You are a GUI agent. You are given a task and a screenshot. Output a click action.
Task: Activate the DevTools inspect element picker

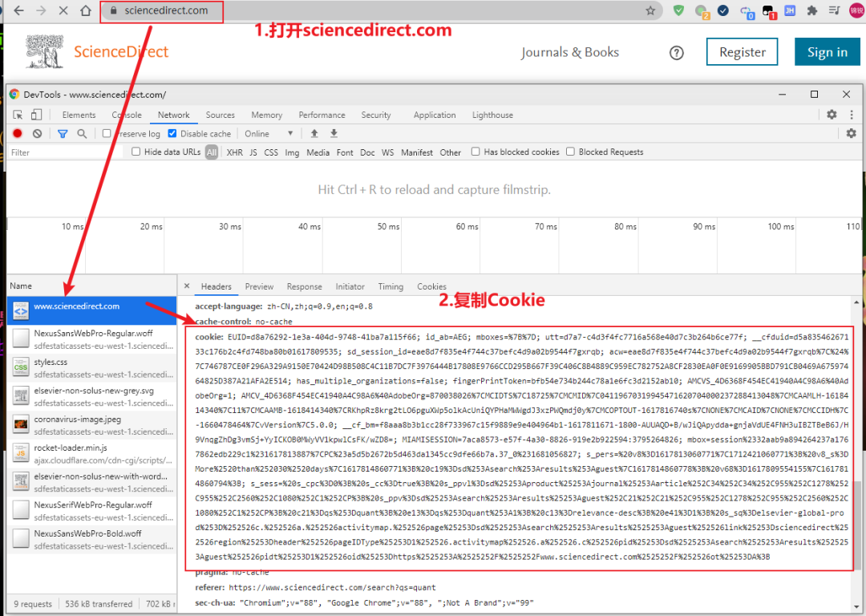pos(18,115)
